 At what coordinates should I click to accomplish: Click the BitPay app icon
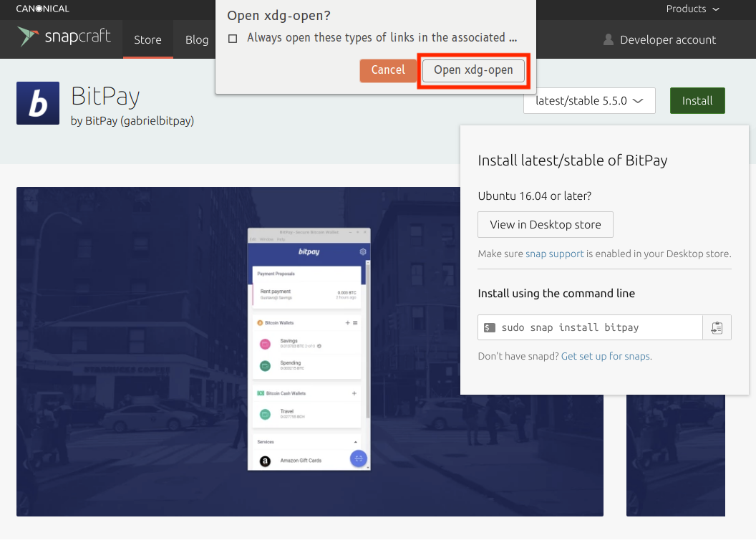[38, 103]
